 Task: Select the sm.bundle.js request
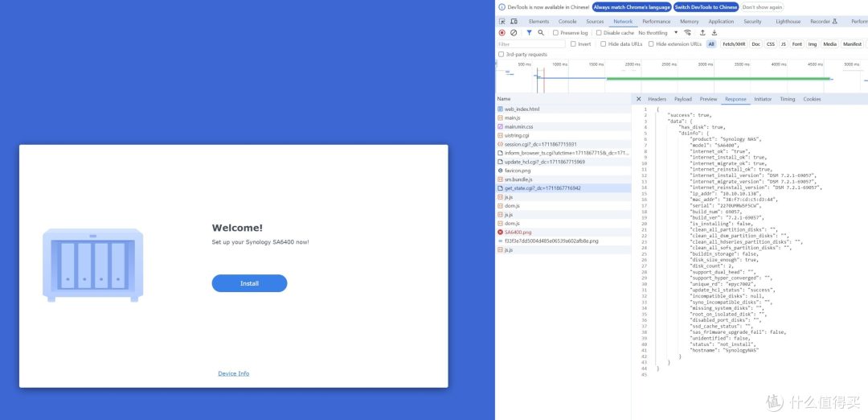563,179
